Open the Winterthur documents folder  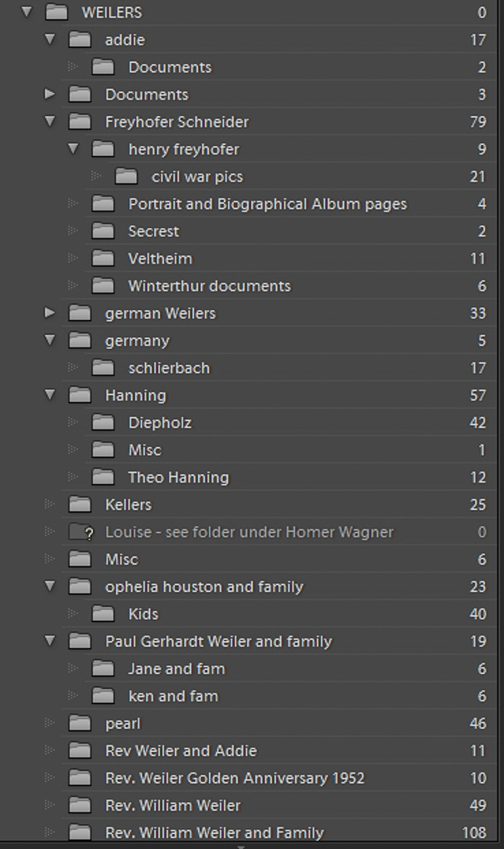(290, 286)
